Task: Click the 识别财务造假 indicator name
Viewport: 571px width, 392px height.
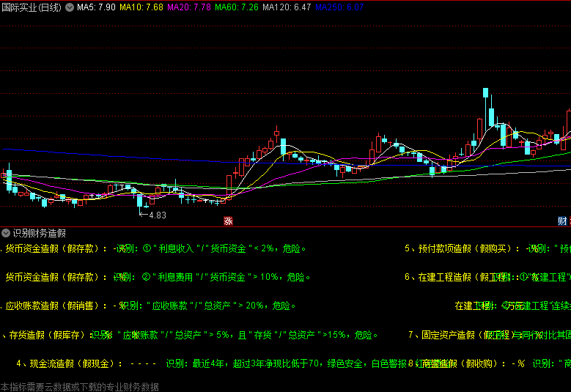Action: click(40, 233)
